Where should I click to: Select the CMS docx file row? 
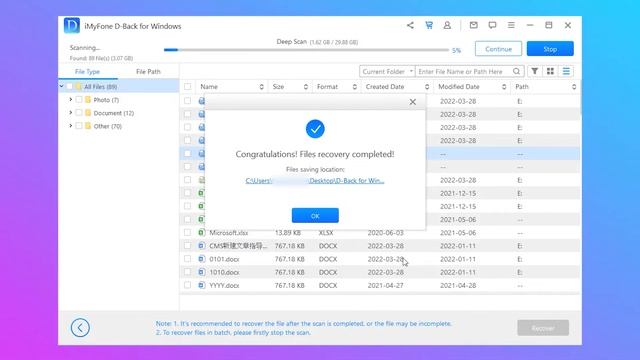click(x=380, y=246)
